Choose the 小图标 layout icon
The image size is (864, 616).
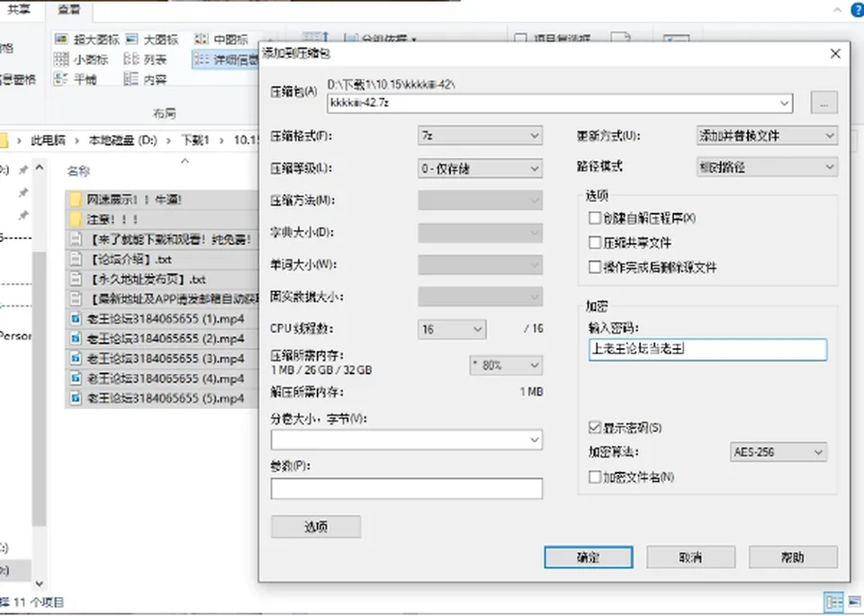pyautogui.click(x=62, y=59)
